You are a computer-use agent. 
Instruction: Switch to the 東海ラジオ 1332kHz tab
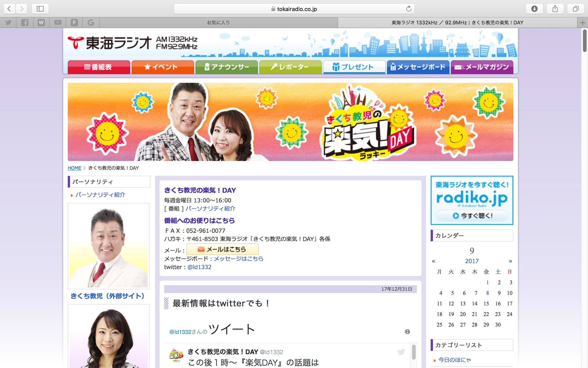coord(457,22)
